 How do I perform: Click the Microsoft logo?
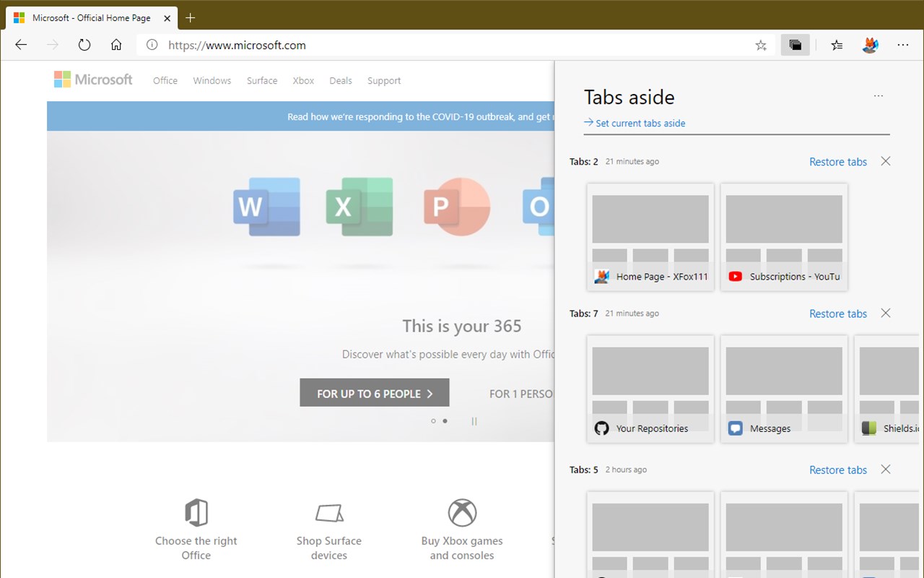click(x=93, y=79)
